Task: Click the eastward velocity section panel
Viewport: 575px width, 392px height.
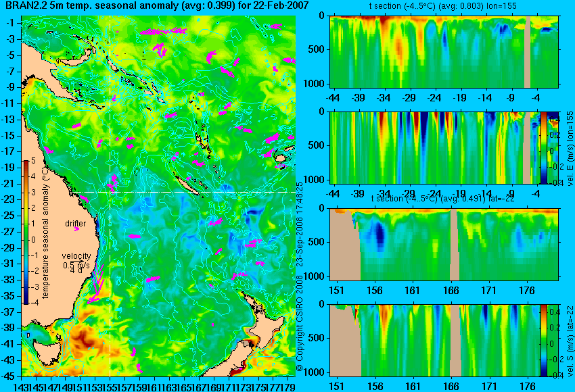Action: pos(435,147)
